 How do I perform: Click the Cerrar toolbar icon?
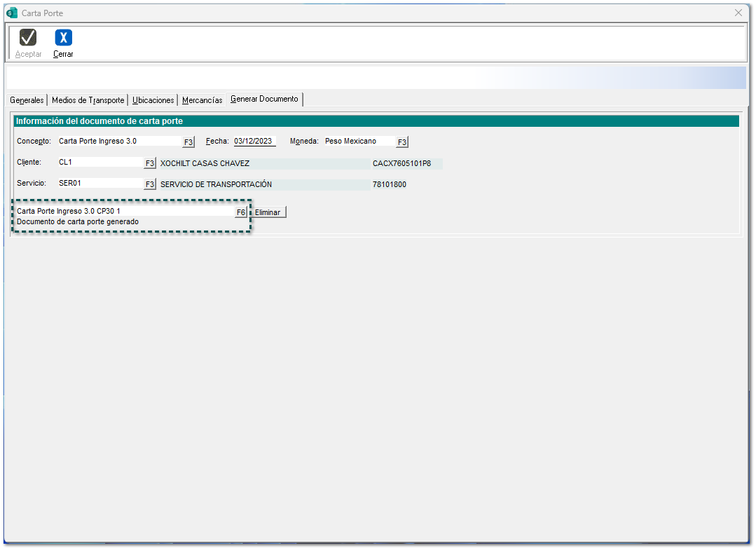click(63, 38)
